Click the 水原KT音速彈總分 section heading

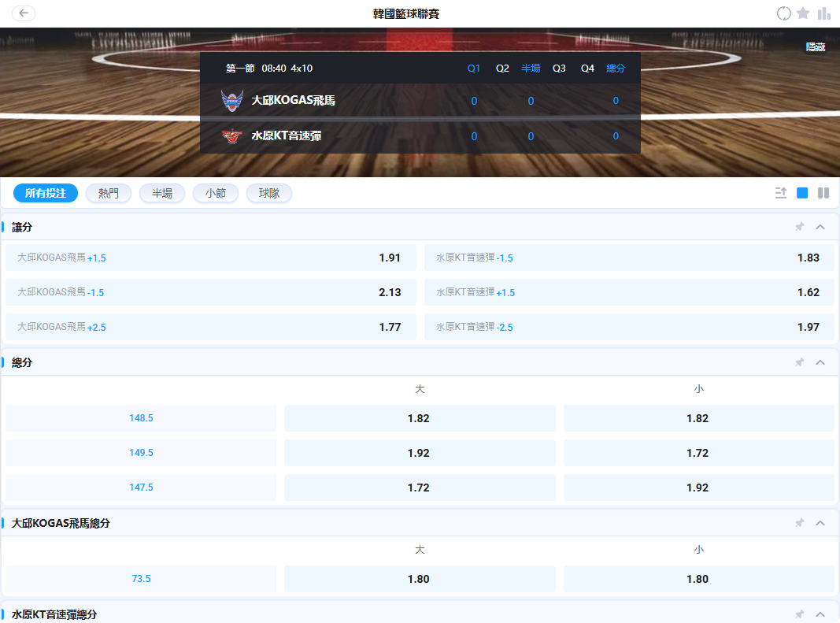click(x=54, y=614)
